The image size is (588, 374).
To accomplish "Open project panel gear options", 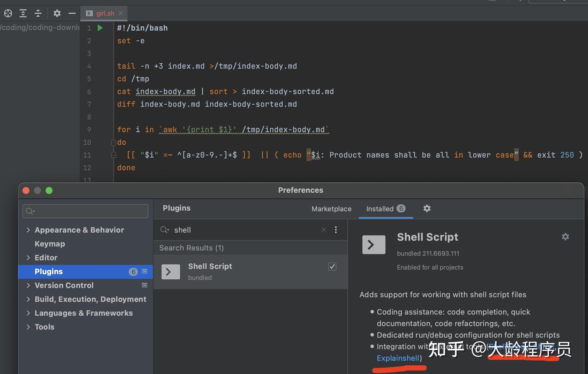I will tap(57, 13).
